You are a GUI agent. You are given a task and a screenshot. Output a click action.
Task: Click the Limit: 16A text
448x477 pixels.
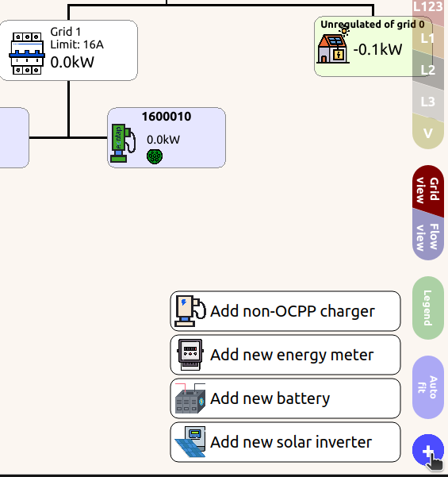(x=77, y=44)
